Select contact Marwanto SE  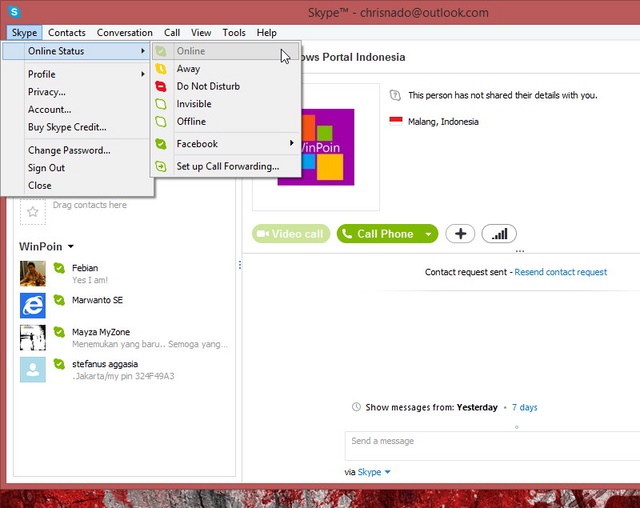(x=124, y=305)
